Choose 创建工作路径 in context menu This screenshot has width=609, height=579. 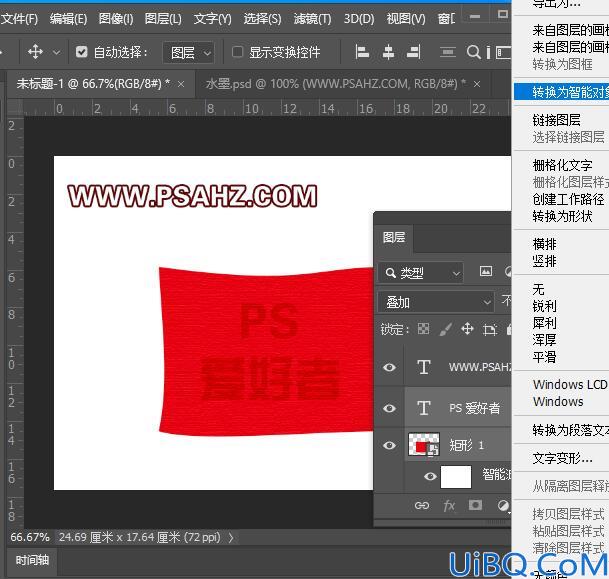pos(568,199)
